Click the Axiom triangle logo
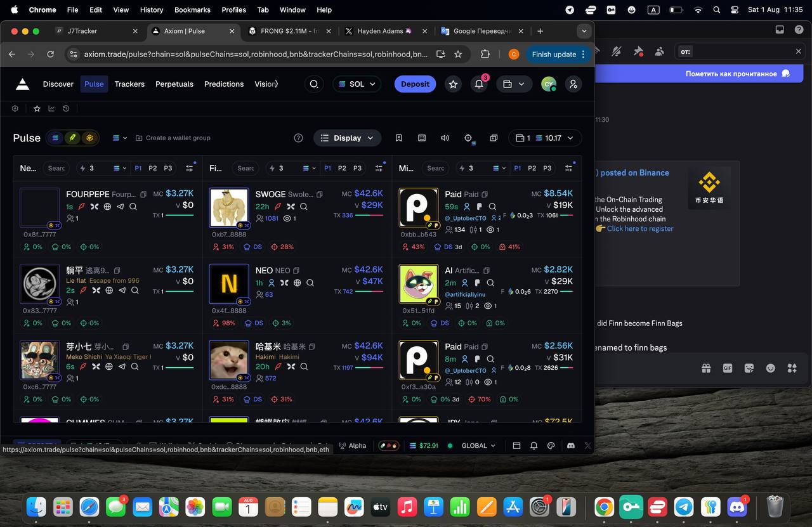The width and height of the screenshot is (812, 527). 22,84
